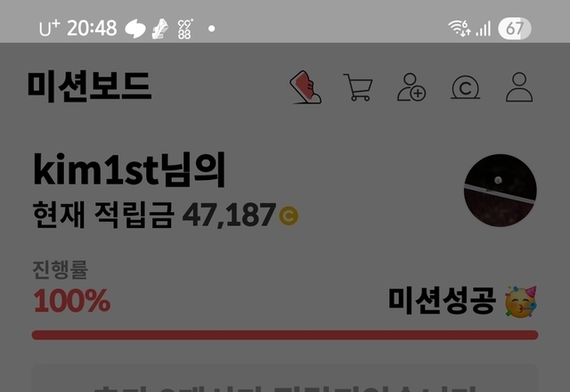Tap the 현재 적립금 47,187 balance
This screenshot has height=392, width=570.
166,215
